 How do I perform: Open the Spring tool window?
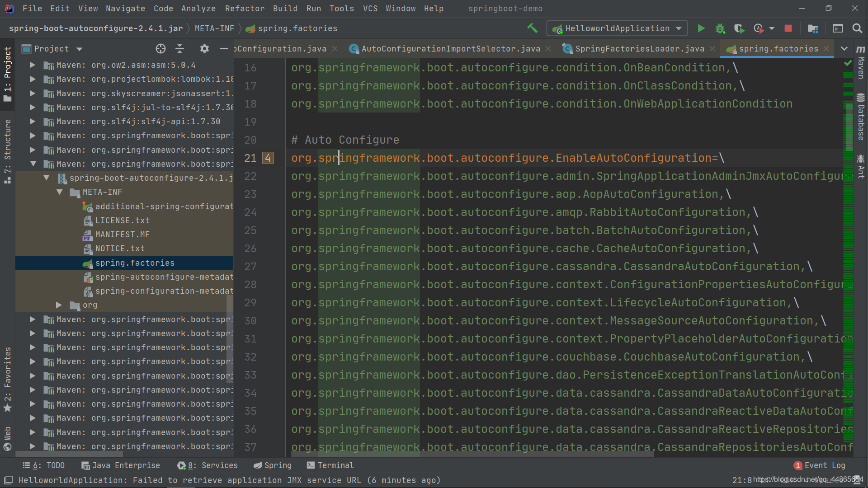273,465
